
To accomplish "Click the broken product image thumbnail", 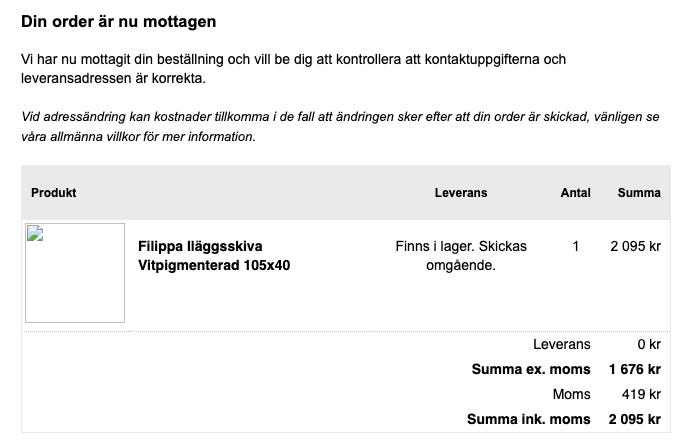I will [x=75, y=273].
